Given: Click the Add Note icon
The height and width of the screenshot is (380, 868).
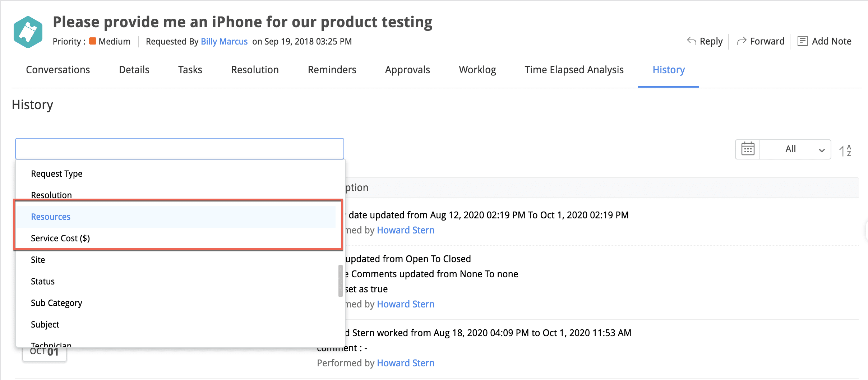Looking at the screenshot, I should pos(802,41).
